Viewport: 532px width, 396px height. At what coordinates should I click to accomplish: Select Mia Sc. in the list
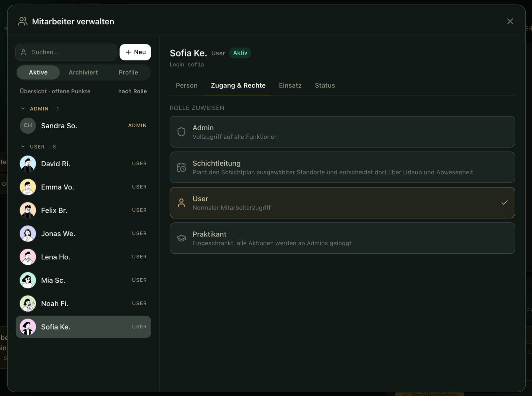pyautogui.click(x=83, y=280)
